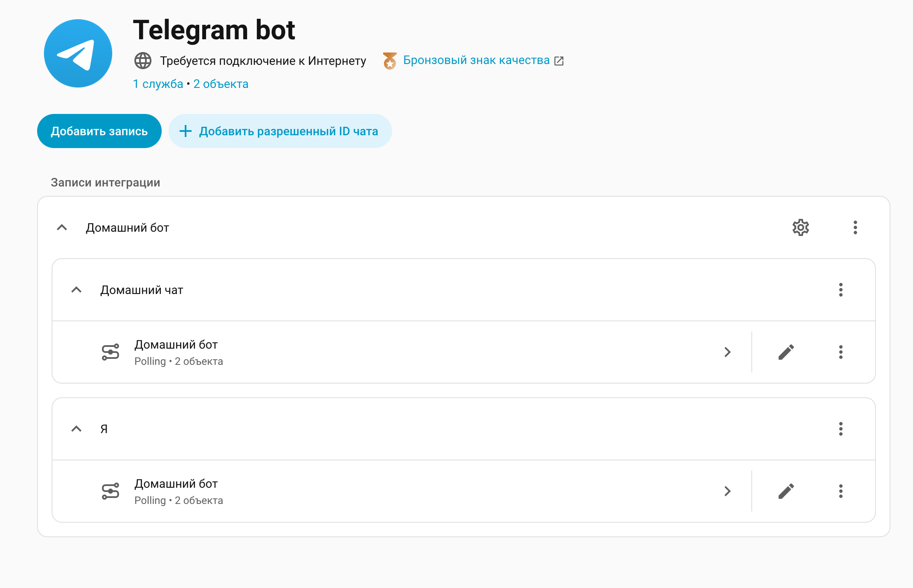This screenshot has height=588, width=913.
Task: Open the 1 служба link
Action: click(x=157, y=84)
